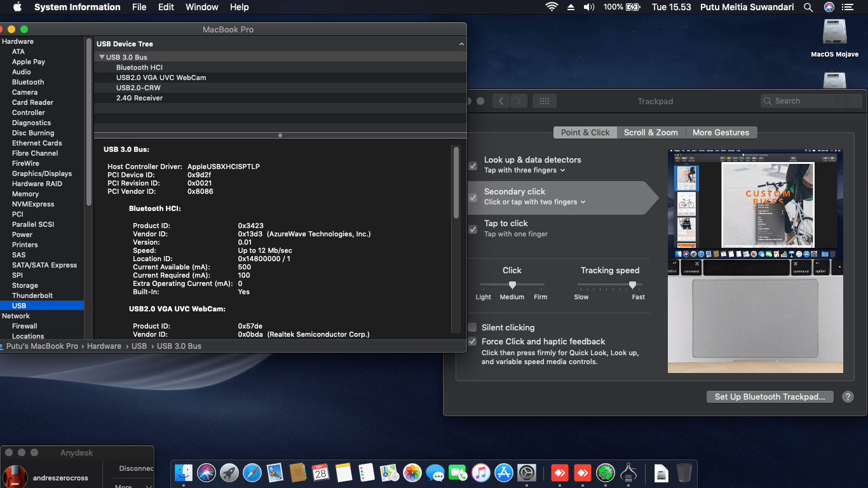Enable Silent clicking
Viewport: 868px width, 488px height.
[473, 327]
